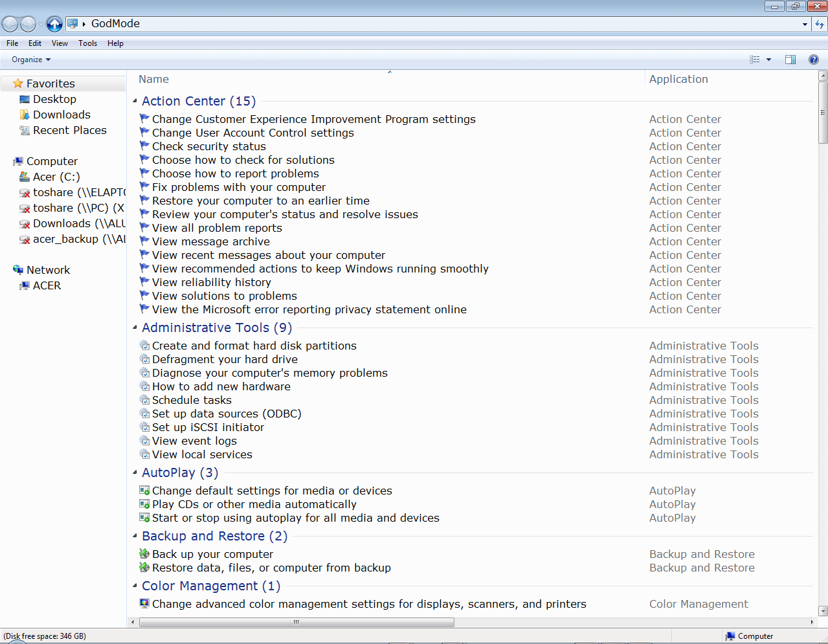This screenshot has height=644, width=828.
Task: Click the gear icon of Schedule tasks
Action: click(144, 399)
